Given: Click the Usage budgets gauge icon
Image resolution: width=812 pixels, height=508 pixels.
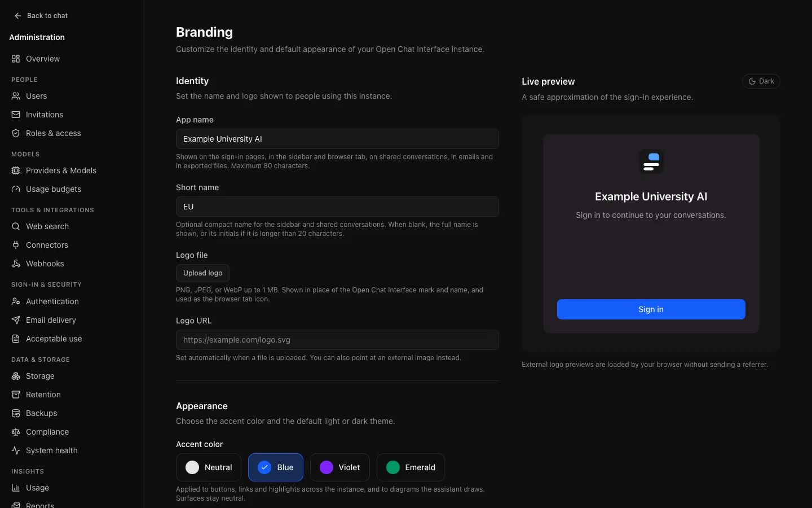Looking at the screenshot, I should (x=16, y=189).
